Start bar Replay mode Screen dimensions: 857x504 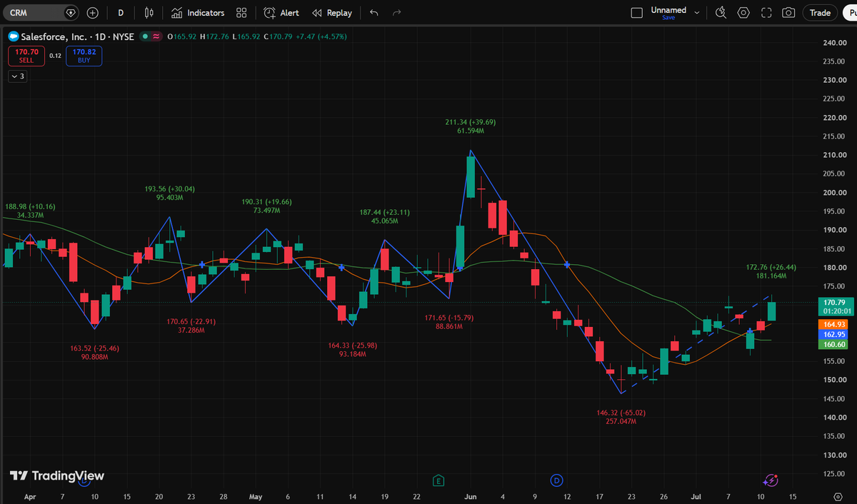332,13
